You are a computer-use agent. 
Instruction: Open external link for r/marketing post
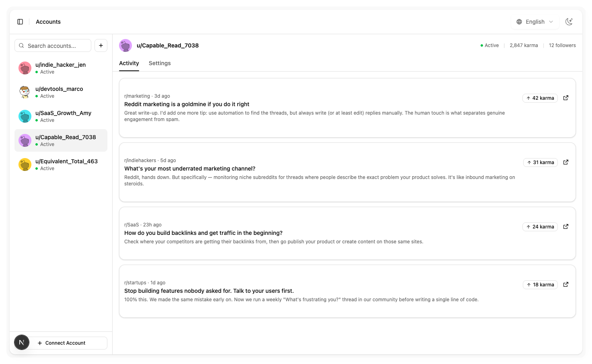click(x=566, y=98)
